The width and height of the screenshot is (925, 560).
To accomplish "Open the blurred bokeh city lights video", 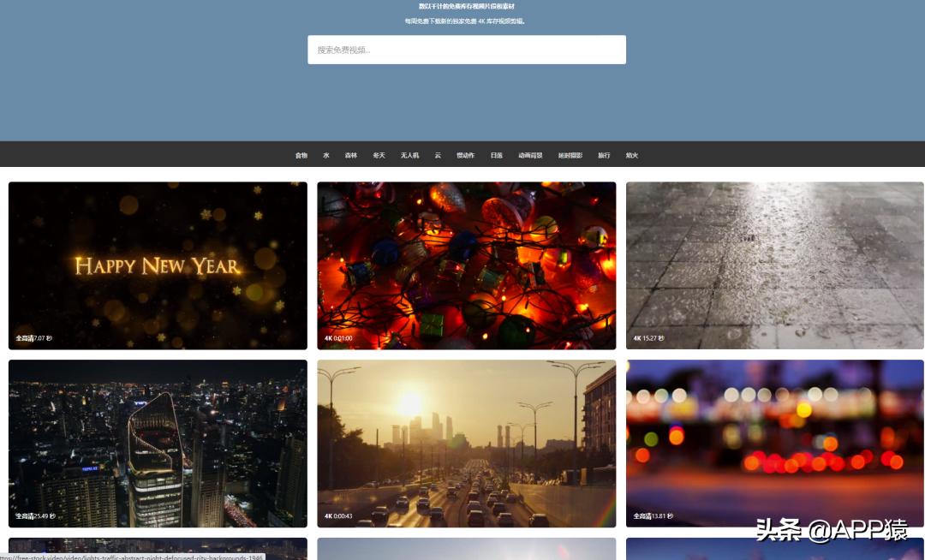I will point(775,444).
